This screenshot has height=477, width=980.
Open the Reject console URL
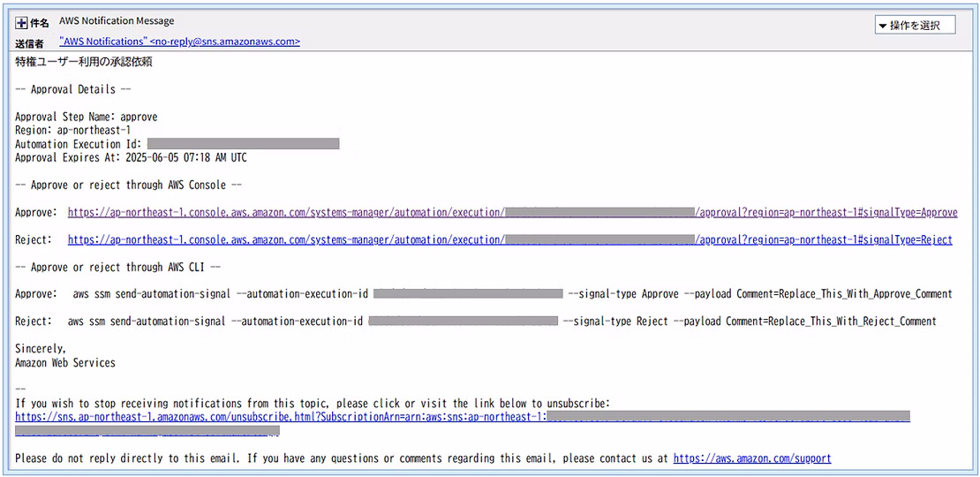[509, 240]
